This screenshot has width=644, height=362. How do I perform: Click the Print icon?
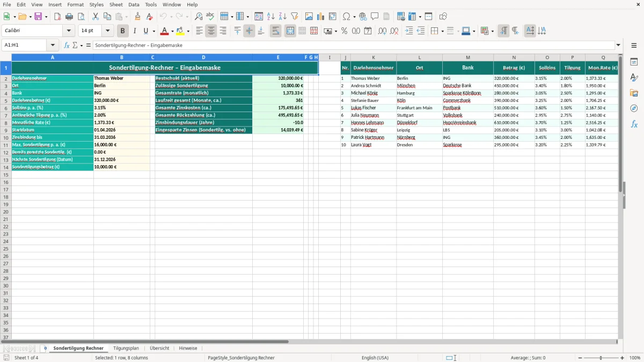[69, 17]
